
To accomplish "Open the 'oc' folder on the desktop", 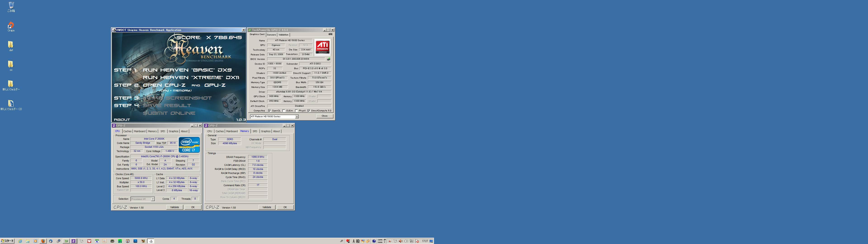I will tap(11, 66).
